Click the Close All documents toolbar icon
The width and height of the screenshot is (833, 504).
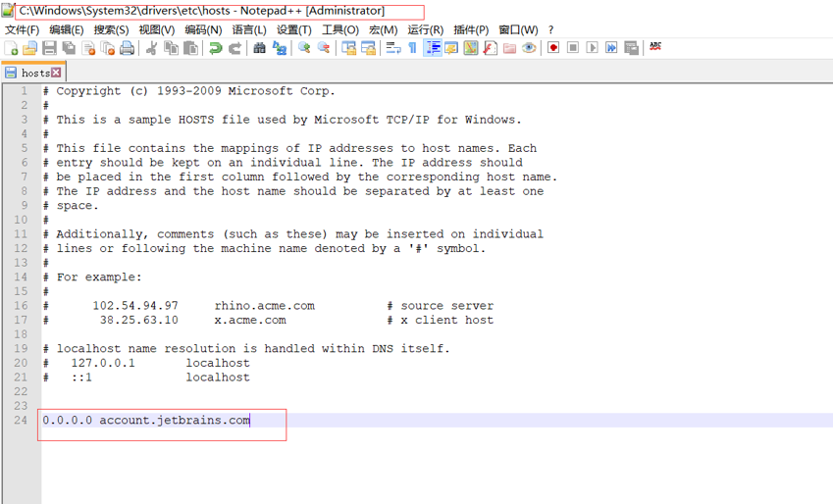pyautogui.click(x=108, y=48)
